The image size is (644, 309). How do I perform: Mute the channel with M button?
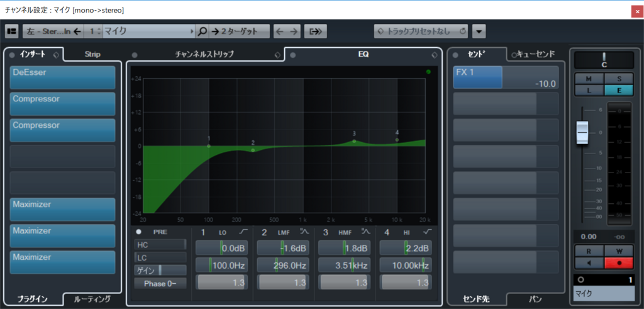(589, 79)
